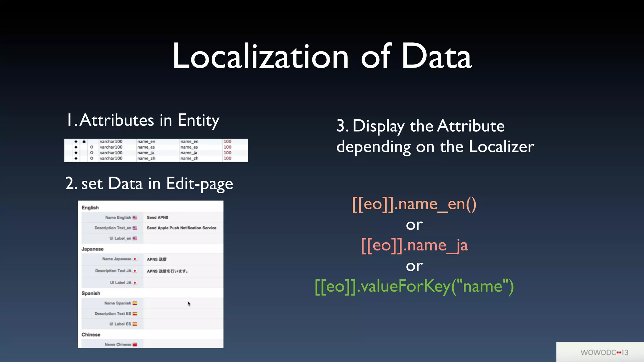Click the Name Spanish label

118,303
